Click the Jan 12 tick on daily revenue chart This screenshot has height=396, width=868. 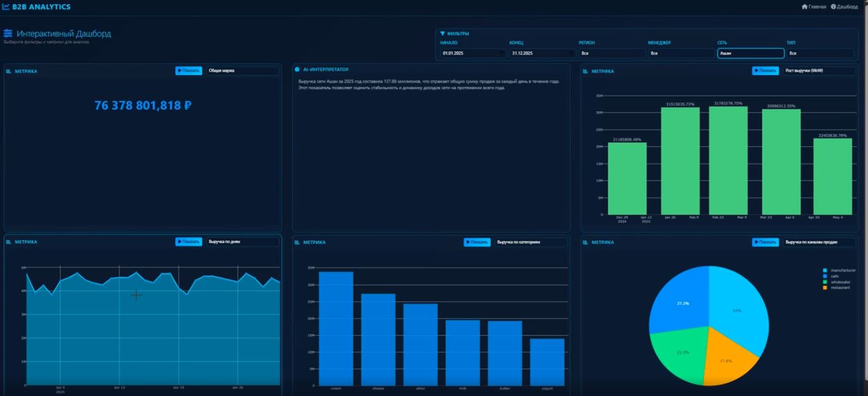click(x=119, y=387)
